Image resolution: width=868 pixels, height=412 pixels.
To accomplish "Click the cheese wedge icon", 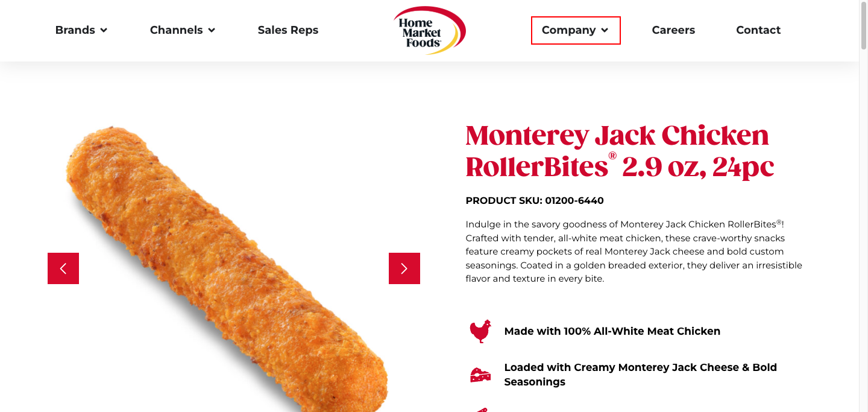I will (x=480, y=375).
